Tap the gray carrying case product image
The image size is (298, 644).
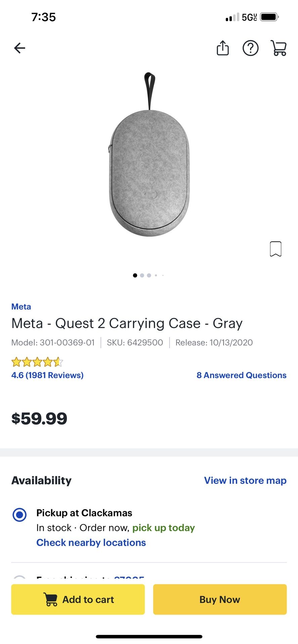(x=149, y=168)
